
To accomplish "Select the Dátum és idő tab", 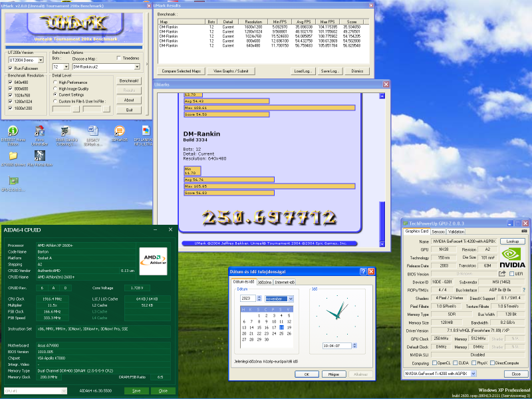I will [243, 281].
